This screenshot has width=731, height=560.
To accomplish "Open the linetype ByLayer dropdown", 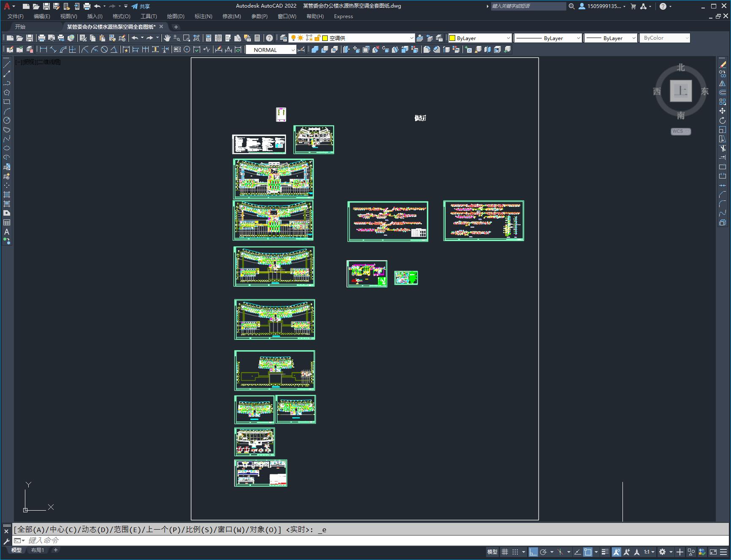I will click(548, 38).
